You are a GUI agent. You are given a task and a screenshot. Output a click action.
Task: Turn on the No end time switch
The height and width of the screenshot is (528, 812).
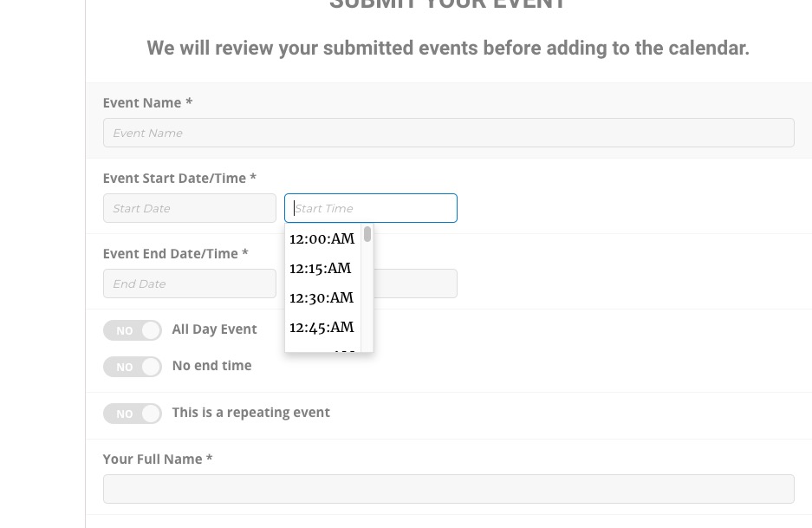(133, 367)
